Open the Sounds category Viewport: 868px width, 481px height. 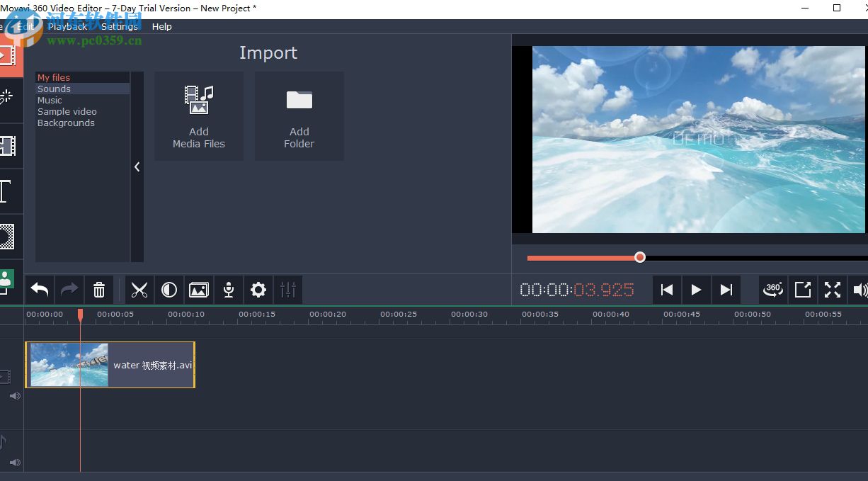click(53, 89)
